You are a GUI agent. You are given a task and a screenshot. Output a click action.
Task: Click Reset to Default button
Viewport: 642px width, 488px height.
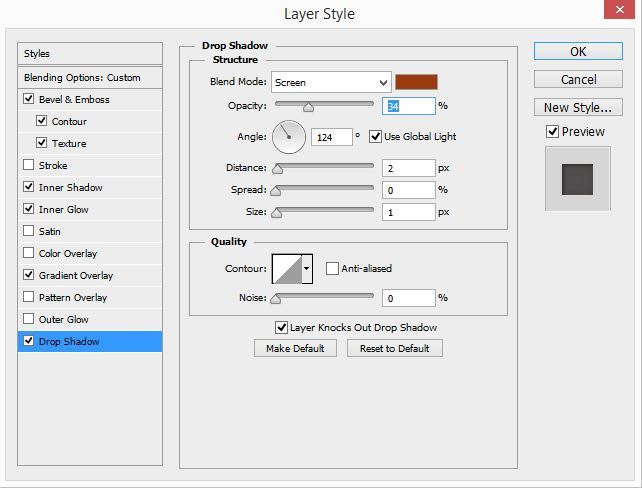point(395,348)
